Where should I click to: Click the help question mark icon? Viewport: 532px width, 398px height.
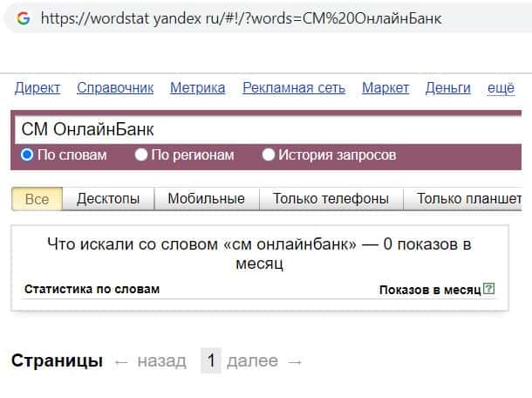[488, 289]
